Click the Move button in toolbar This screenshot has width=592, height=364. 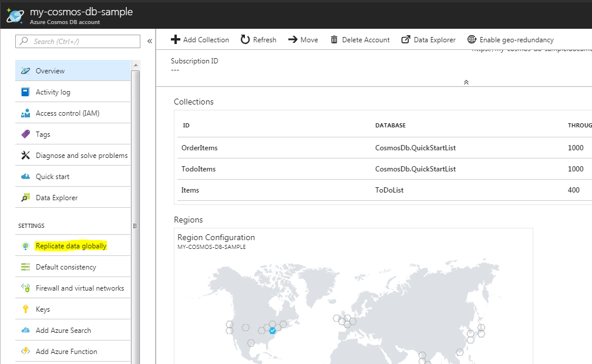click(x=303, y=40)
